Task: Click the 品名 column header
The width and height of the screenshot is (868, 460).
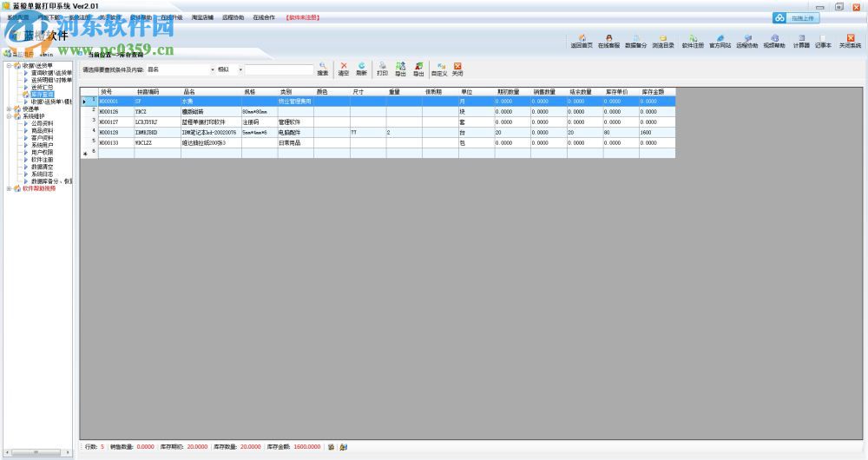Action: click(x=211, y=92)
